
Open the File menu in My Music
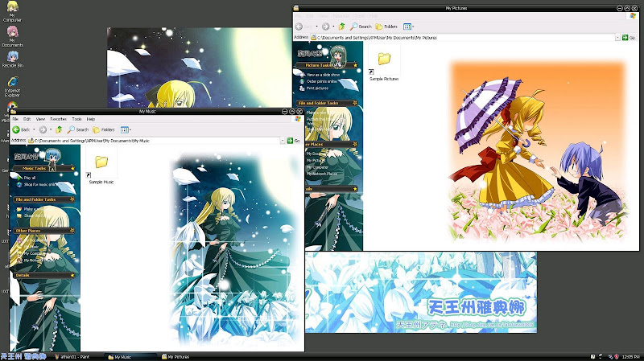[15, 119]
